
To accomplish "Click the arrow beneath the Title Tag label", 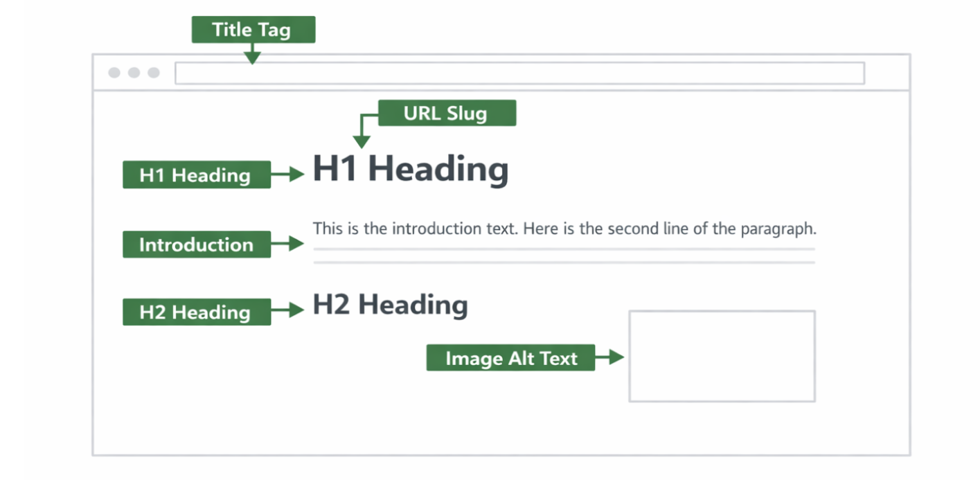I will pyautogui.click(x=253, y=54).
